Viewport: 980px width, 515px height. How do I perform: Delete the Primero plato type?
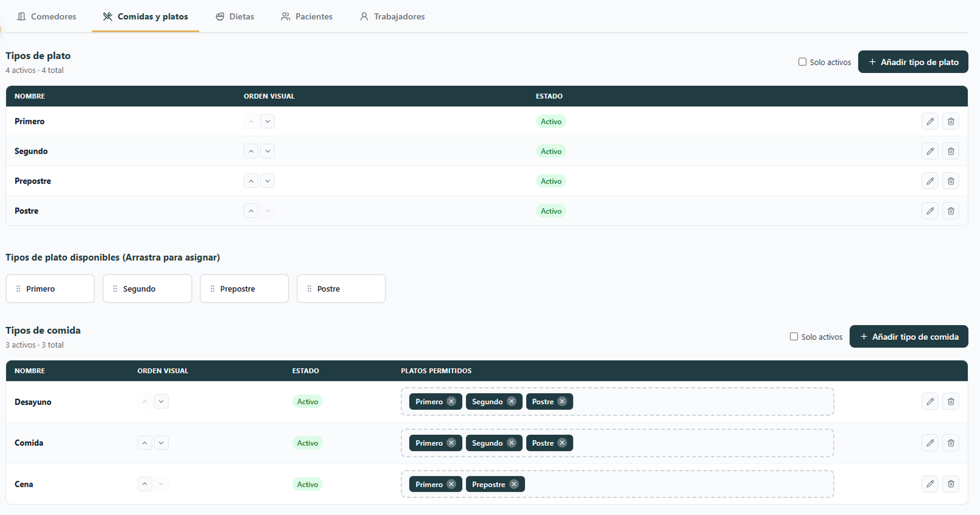[x=951, y=121]
